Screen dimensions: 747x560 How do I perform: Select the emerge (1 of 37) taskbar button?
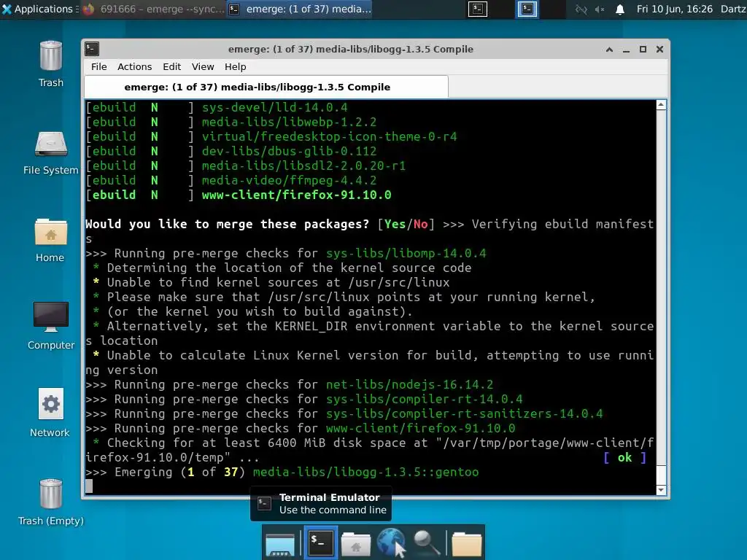pos(299,9)
